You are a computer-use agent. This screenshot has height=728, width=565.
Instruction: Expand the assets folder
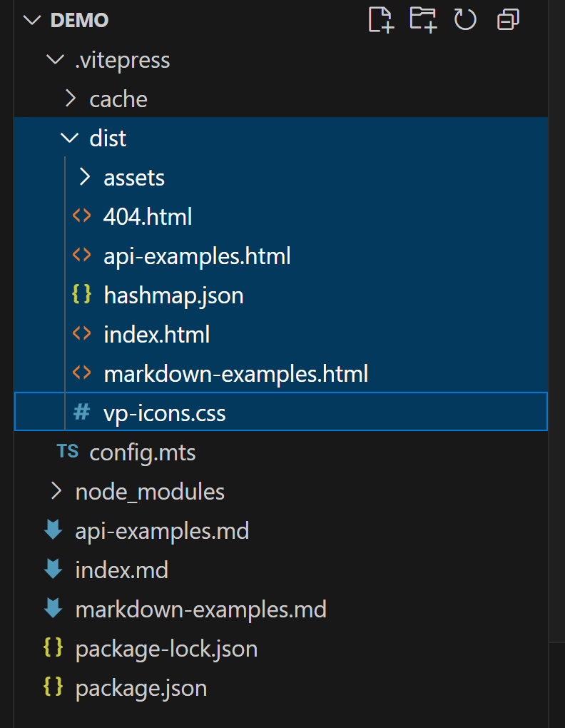click(84, 177)
